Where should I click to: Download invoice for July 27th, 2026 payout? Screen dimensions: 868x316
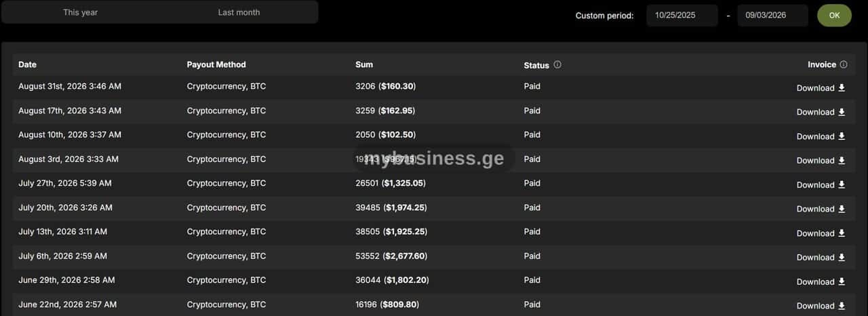pos(821,185)
